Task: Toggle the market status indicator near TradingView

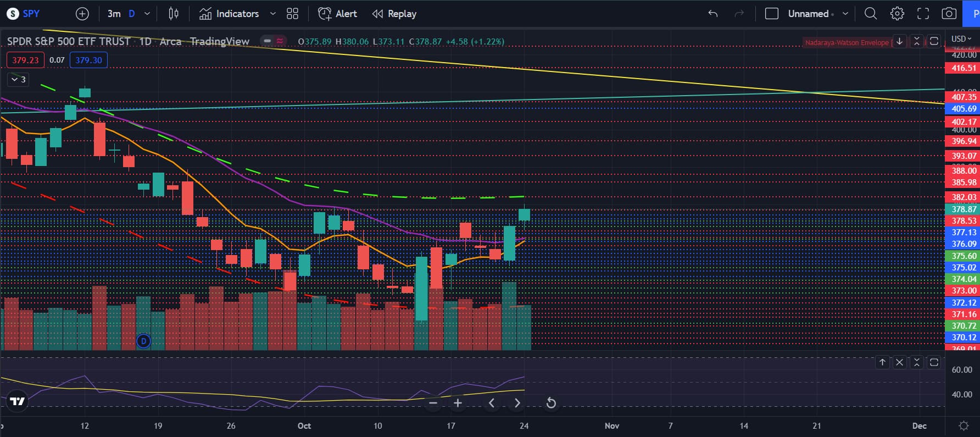Action: pyautogui.click(x=267, y=41)
